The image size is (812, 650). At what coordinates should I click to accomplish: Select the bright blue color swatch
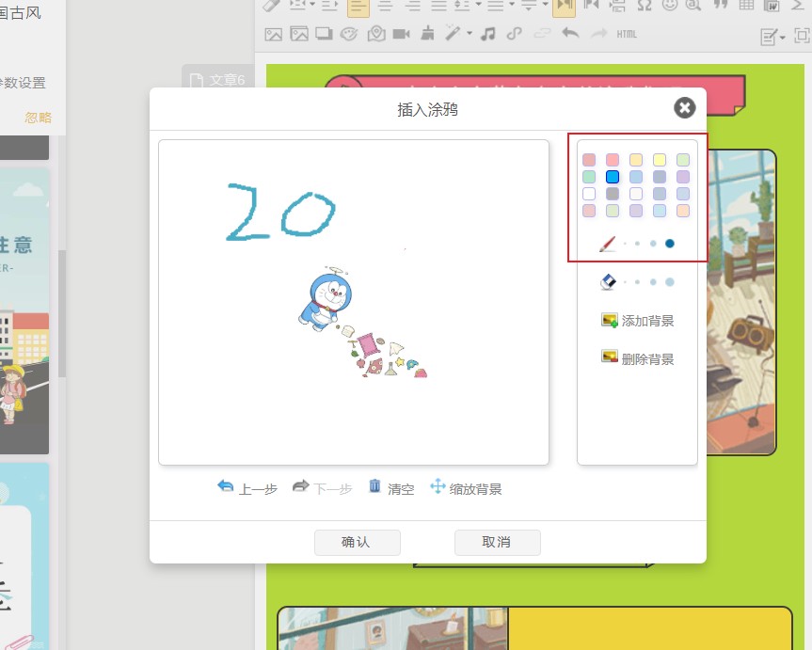point(612,177)
